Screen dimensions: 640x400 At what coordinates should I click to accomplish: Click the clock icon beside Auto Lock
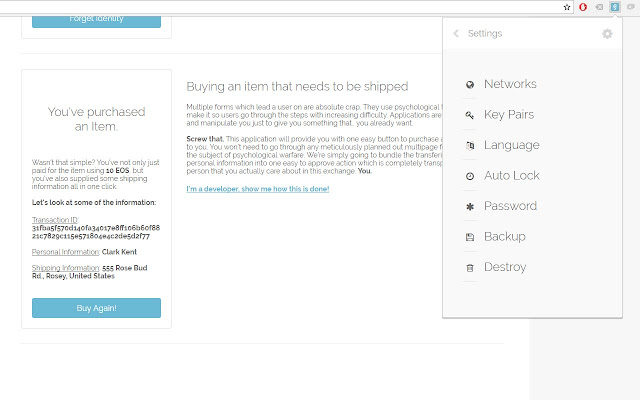tap(470, 176)
